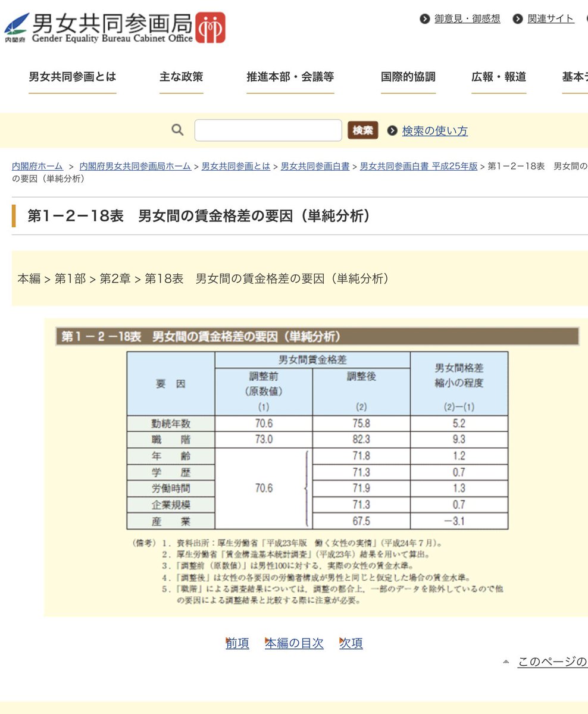Click the wage gap table image

[x=317, y=467]
